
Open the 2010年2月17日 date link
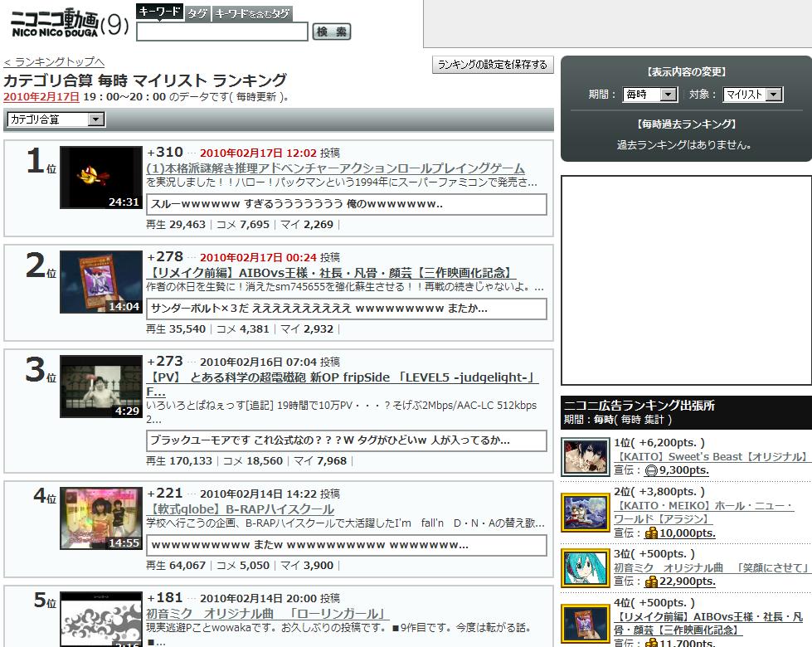tap(41, 97)
